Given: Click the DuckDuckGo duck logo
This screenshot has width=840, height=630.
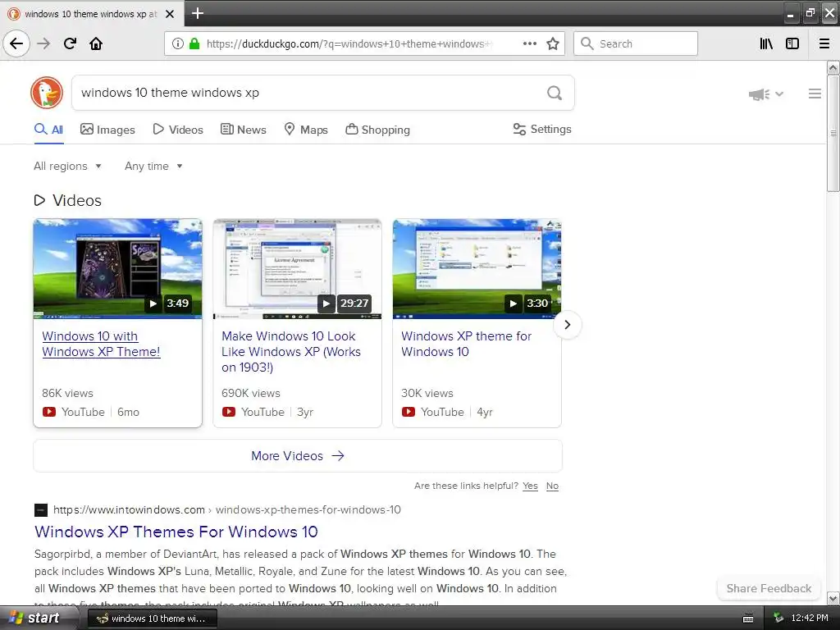Looking at the screenshot, I should coord(47,93).
